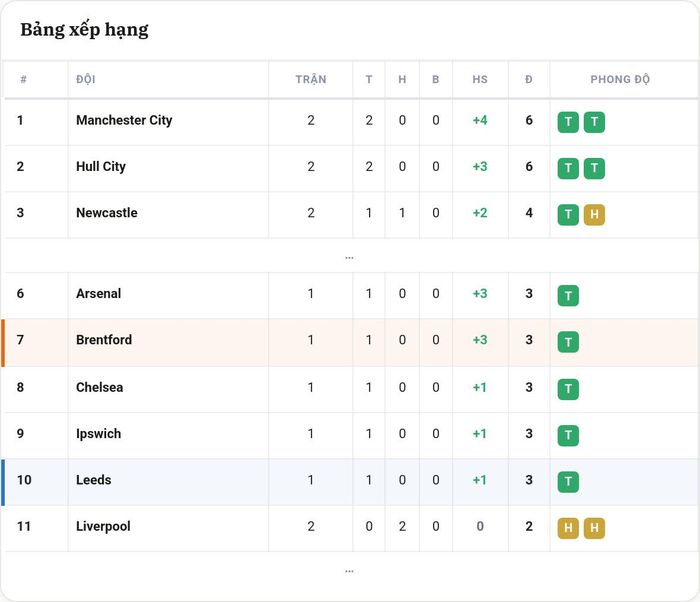Click Bảng xếp hạng title

(x=84, y=30)
